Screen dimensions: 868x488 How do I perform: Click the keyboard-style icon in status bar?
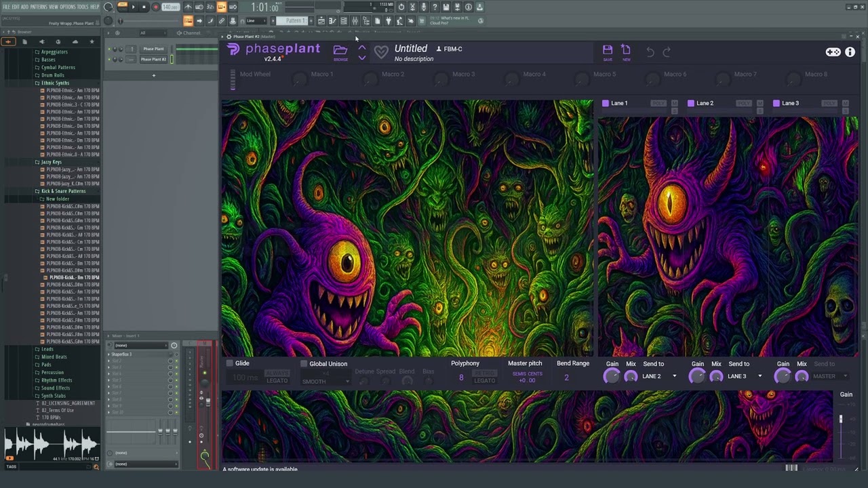[791, 468]
